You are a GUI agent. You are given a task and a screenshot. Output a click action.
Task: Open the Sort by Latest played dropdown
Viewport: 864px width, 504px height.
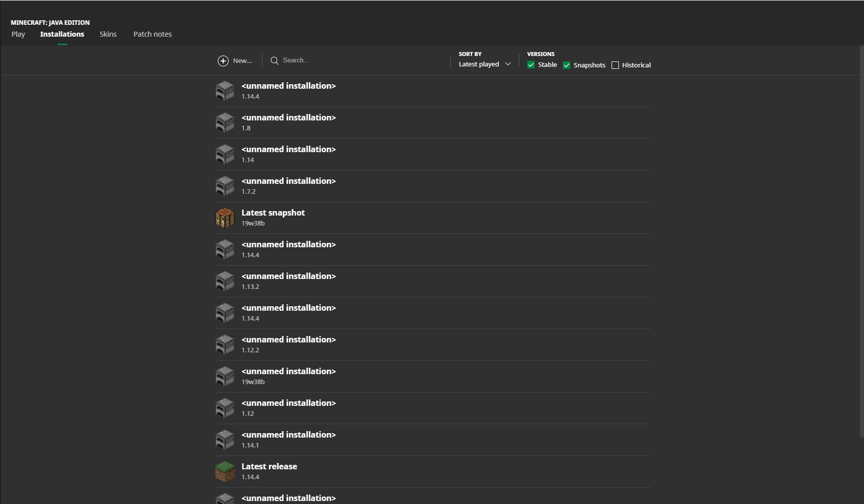[485, 64]
